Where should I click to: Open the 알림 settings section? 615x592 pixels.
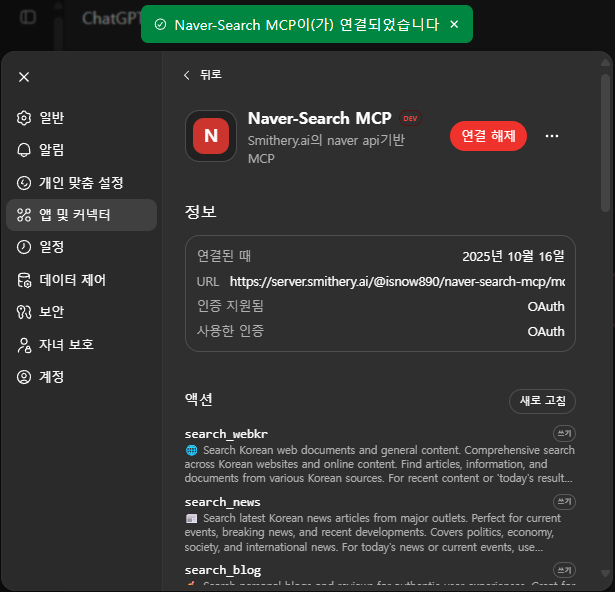[x=82, y=150]
